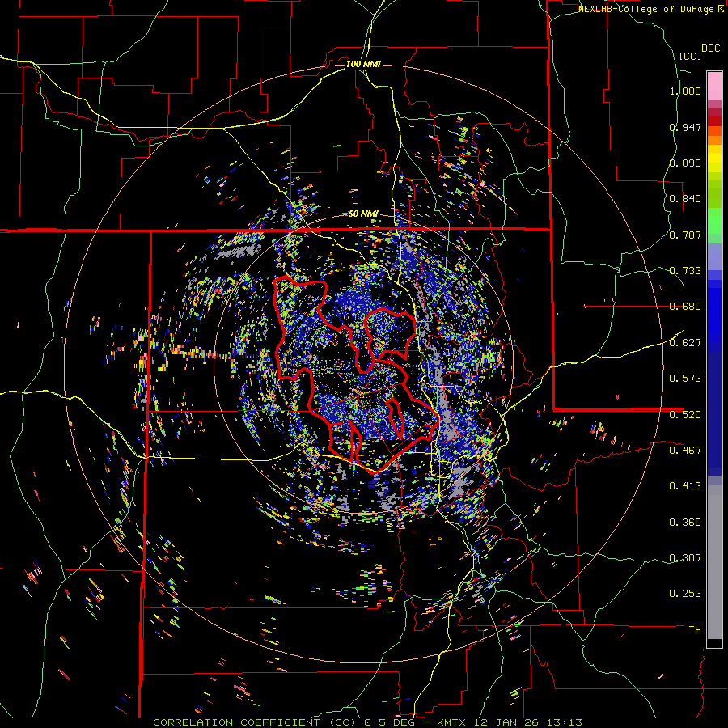Image resolution: width=728 pixels, height=728 pixels.
Task: Click the 12 JAN 26 date text
Action: pos(508,722)
